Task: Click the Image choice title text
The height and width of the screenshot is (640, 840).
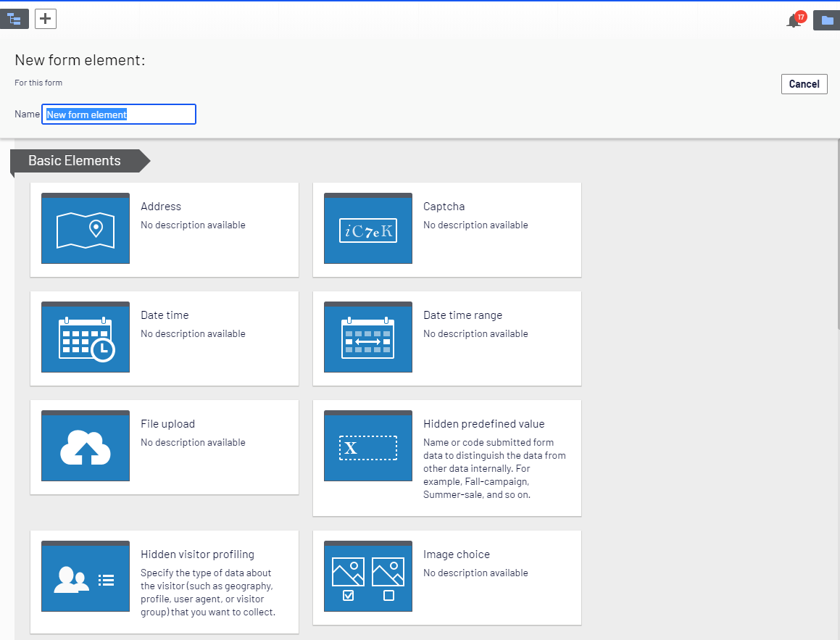Action: click(457, 554)
